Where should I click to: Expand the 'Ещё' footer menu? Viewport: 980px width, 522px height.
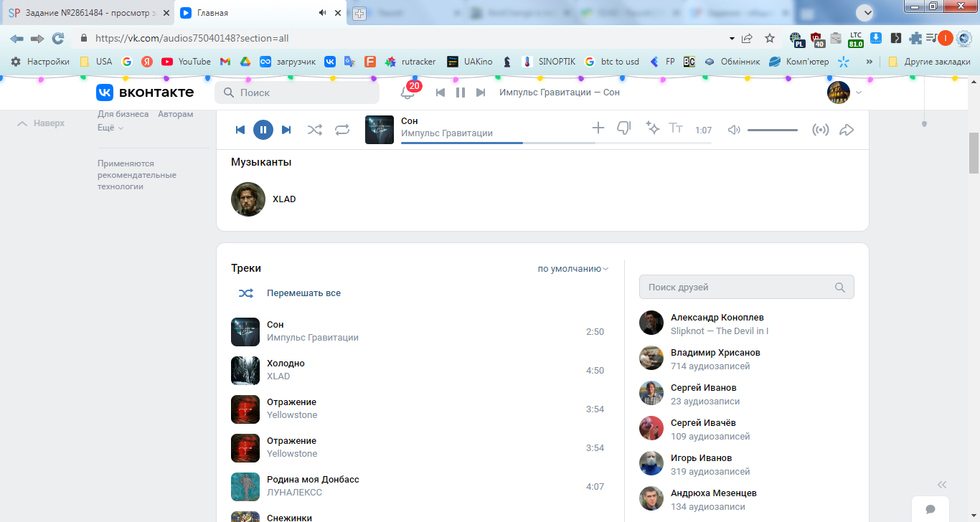(x=110, y=128)
